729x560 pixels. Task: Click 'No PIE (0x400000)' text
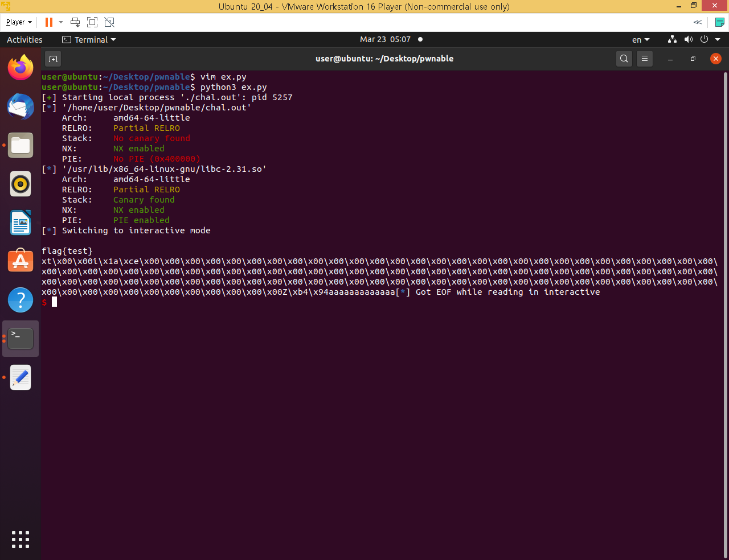(x=157, y=159)
